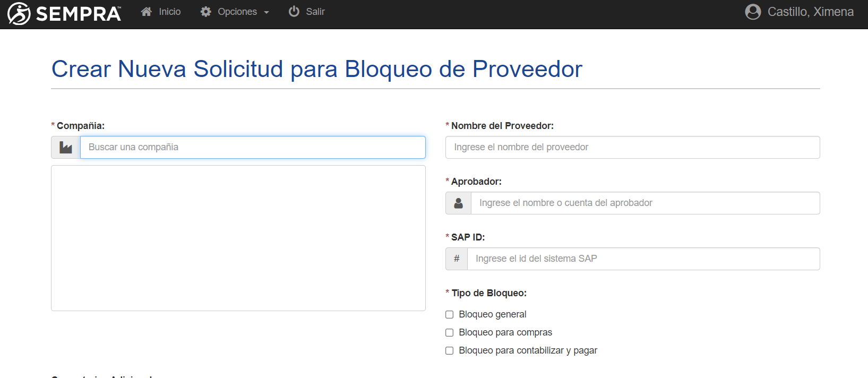The image size is (868, 378).
Task: Click into the Aprobador name input
Action: [x=645, y=203]
